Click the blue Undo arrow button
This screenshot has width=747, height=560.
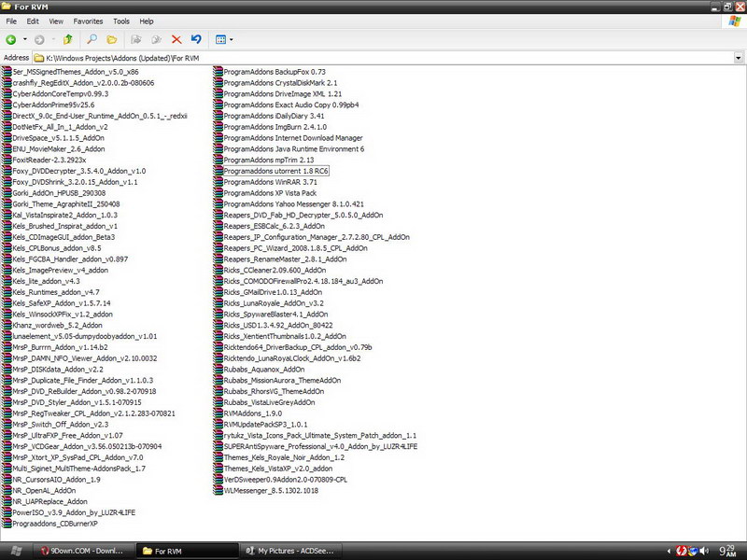point(196,39)
